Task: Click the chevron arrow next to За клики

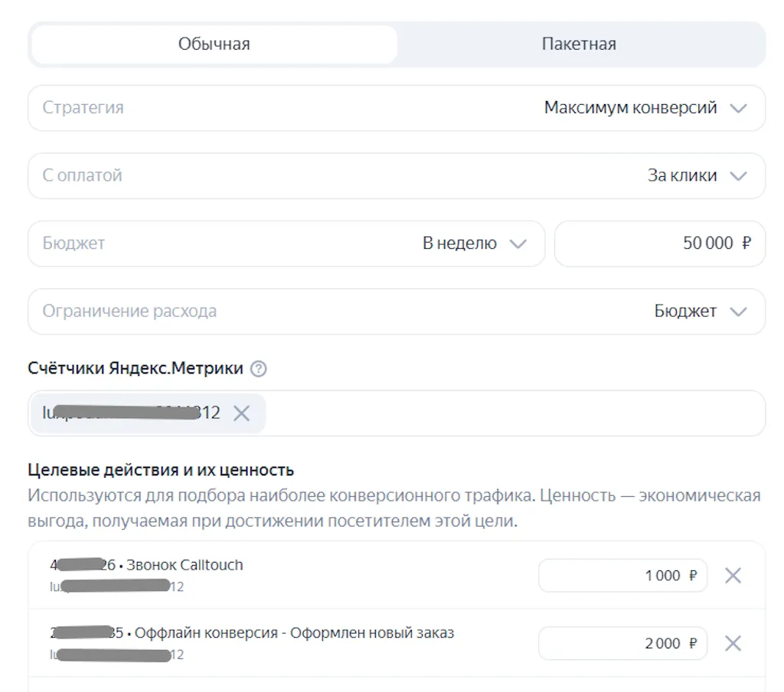Action: 738,176
